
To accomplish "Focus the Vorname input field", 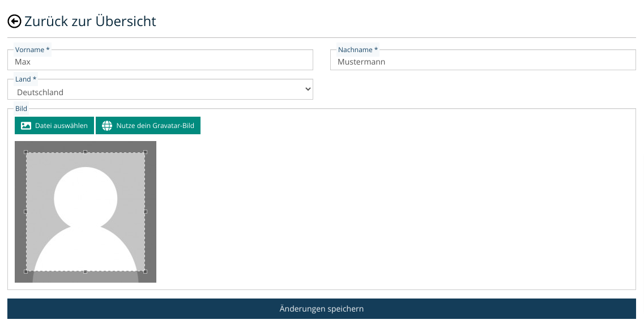I will [160, 60].
